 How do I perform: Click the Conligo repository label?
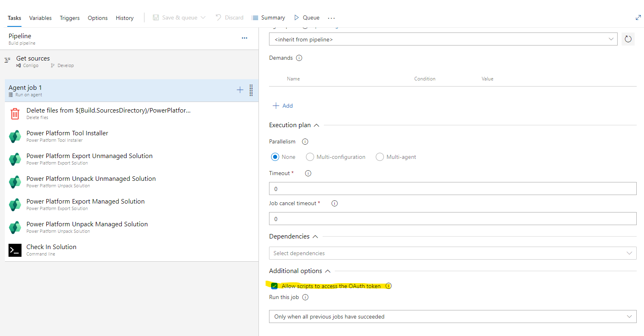(x=30, y=65)
